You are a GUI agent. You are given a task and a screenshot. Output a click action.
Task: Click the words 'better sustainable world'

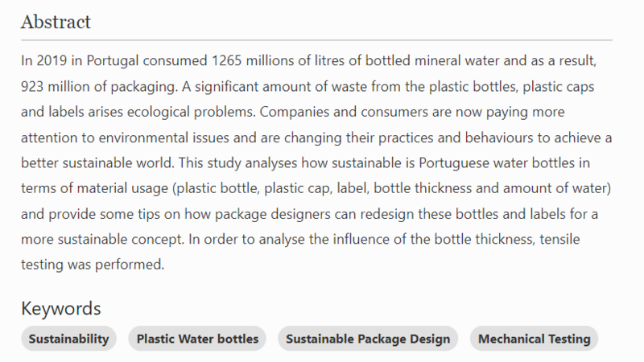[97, 163]
